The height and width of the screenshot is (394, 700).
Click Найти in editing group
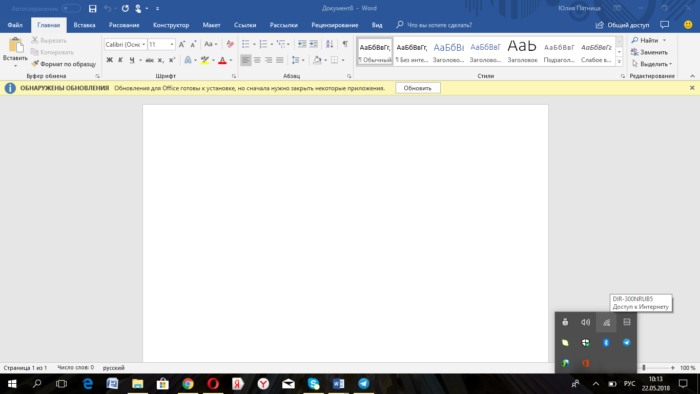tap(649, 40)
